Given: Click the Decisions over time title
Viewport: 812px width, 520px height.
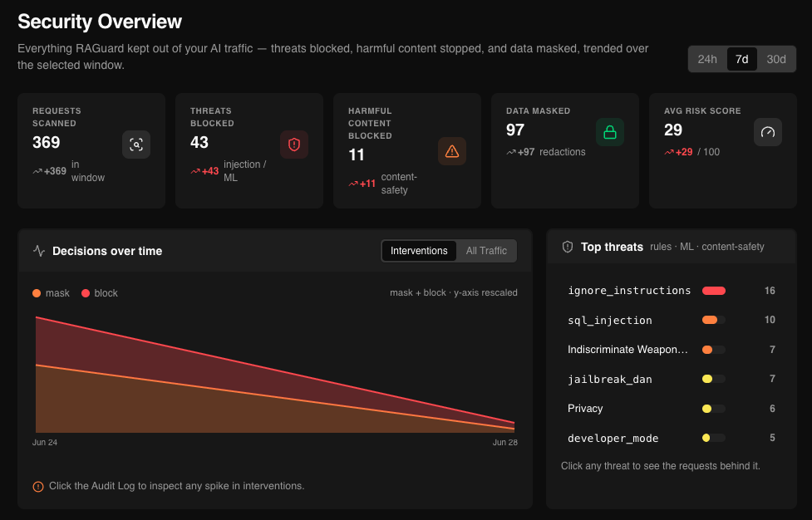Looking at the screenshot, I should [107, 251].
